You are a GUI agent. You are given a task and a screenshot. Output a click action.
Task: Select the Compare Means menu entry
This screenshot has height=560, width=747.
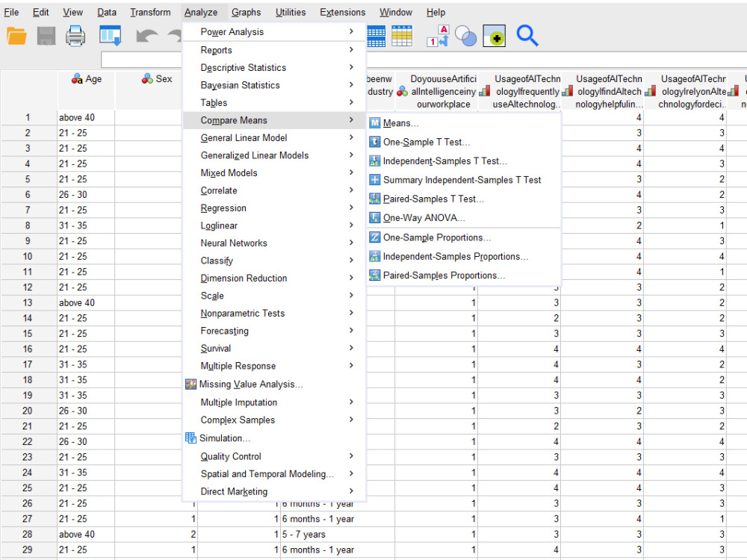[x=274, y=120]
